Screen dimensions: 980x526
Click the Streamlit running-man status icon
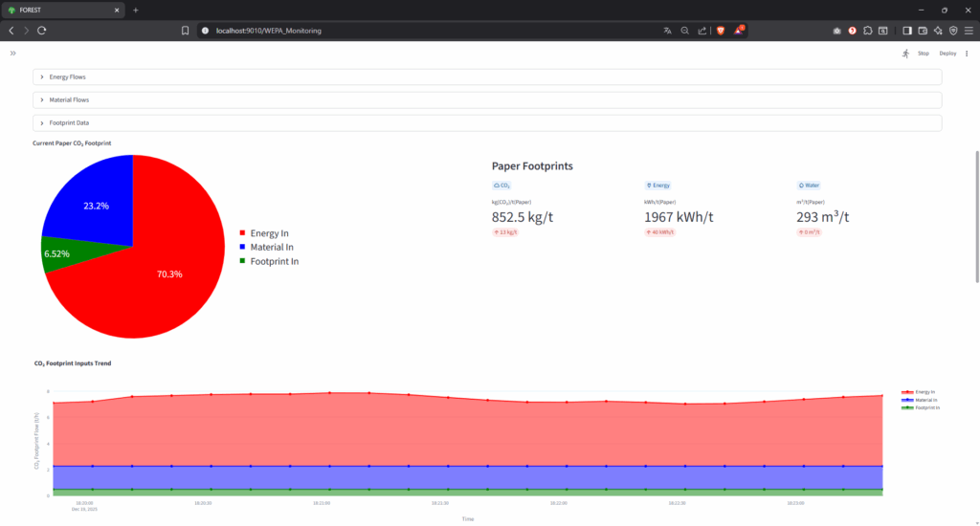point(905,54)
